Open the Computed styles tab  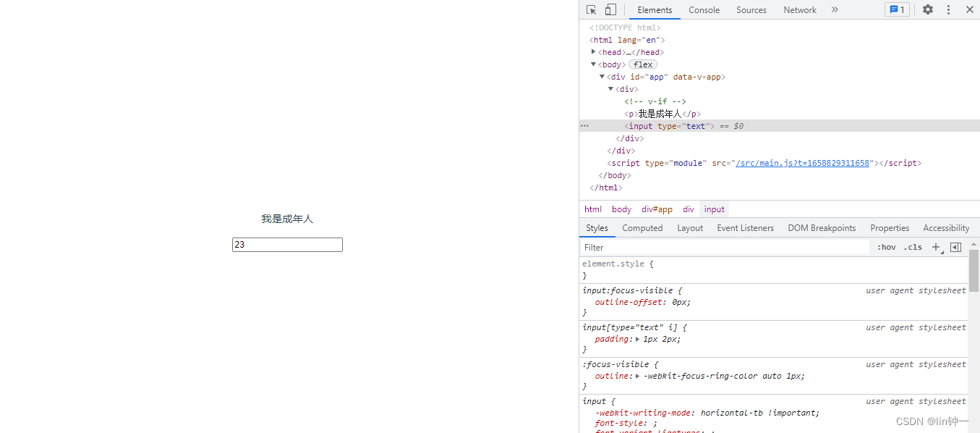coord(642,228)
